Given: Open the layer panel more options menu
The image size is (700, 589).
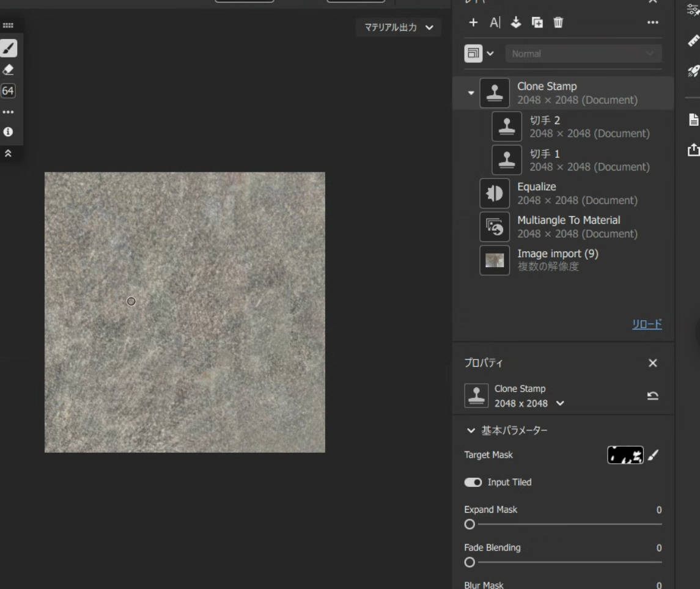Looking at the screenshot, I should click(x=653, y=23).
